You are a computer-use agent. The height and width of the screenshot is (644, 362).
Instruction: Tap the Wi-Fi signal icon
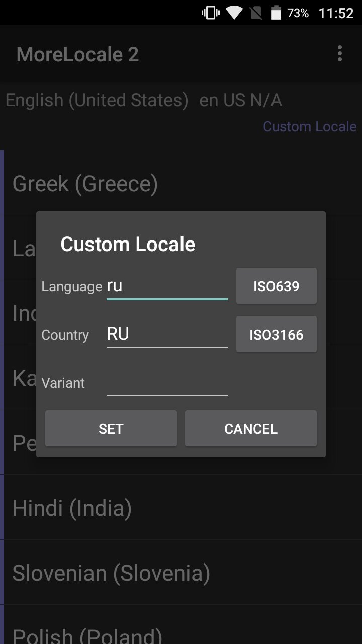pos(234,13)
